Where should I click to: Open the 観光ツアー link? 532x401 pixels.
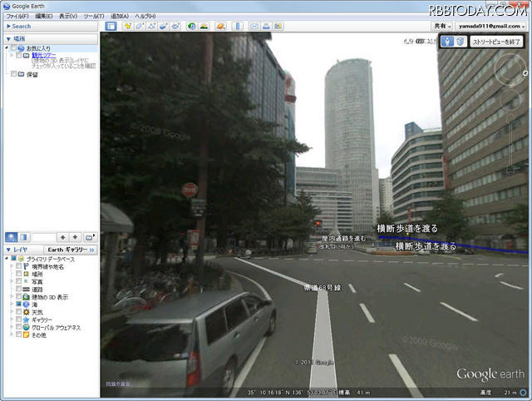pos(44,55)
